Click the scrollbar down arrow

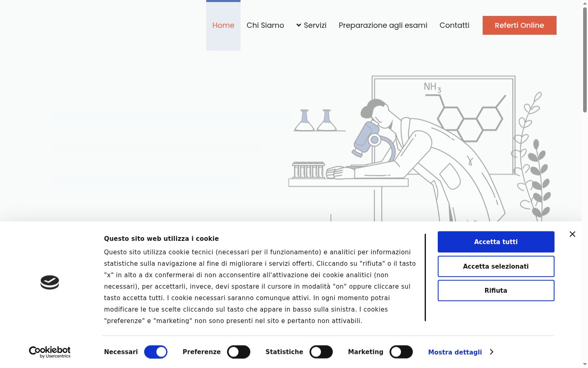click(x=585, y=364)
